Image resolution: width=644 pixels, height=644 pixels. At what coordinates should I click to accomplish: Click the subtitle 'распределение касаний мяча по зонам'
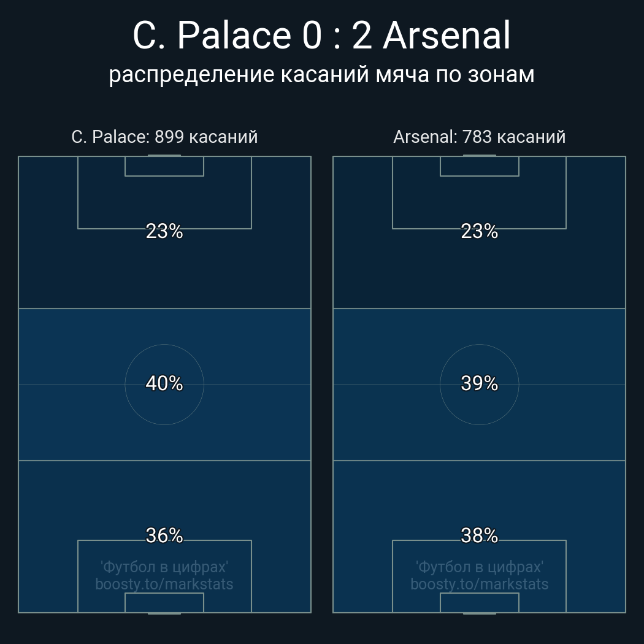(321, 74)
